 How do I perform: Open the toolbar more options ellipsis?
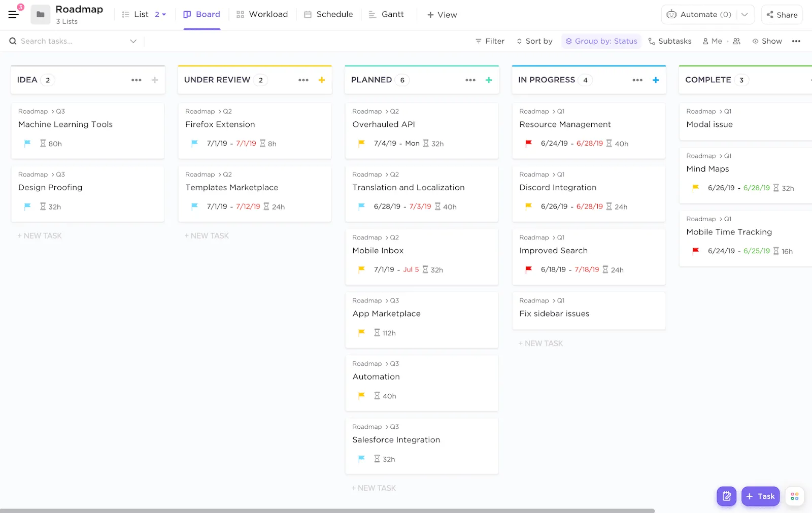click(796, 41)
